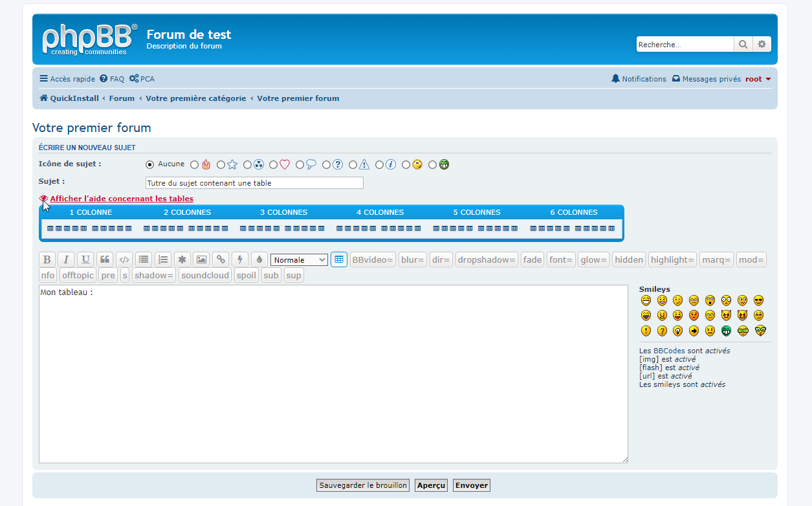Open the 'Normale' font size dropdown
The image size is (812, 506).
[299, 260]
